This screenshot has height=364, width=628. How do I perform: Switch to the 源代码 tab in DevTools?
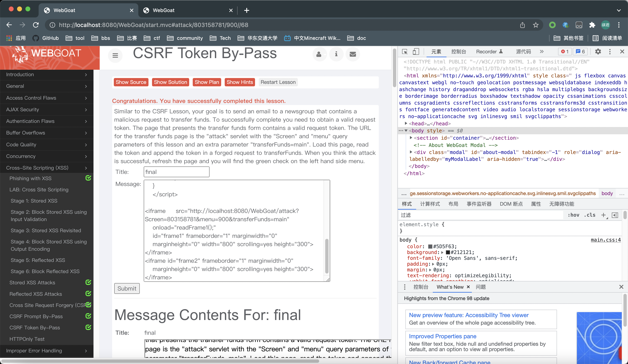(523, 51)
